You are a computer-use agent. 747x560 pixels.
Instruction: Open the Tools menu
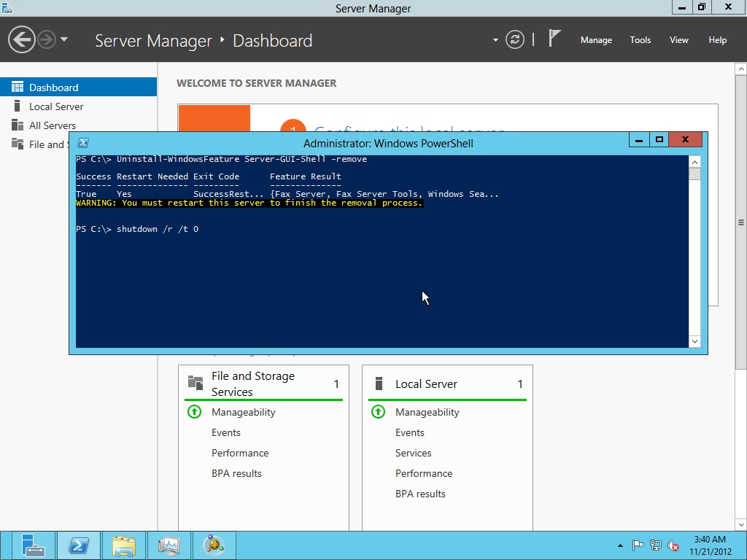click(640, 40)
